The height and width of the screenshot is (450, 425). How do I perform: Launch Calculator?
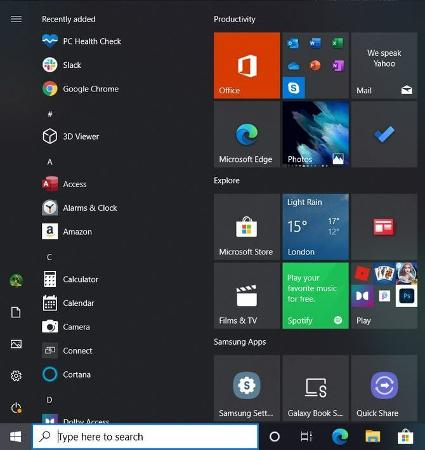coord(70,279)
